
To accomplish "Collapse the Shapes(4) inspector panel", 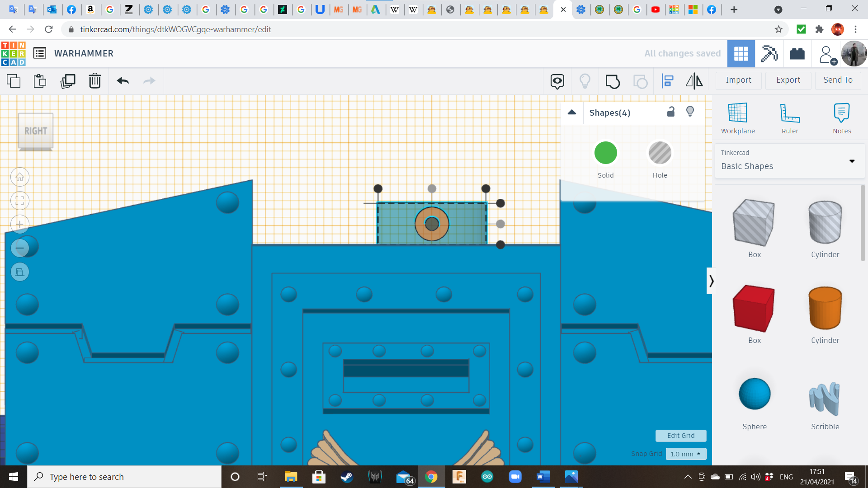I will pyautogui.click(x=572, y=113).
